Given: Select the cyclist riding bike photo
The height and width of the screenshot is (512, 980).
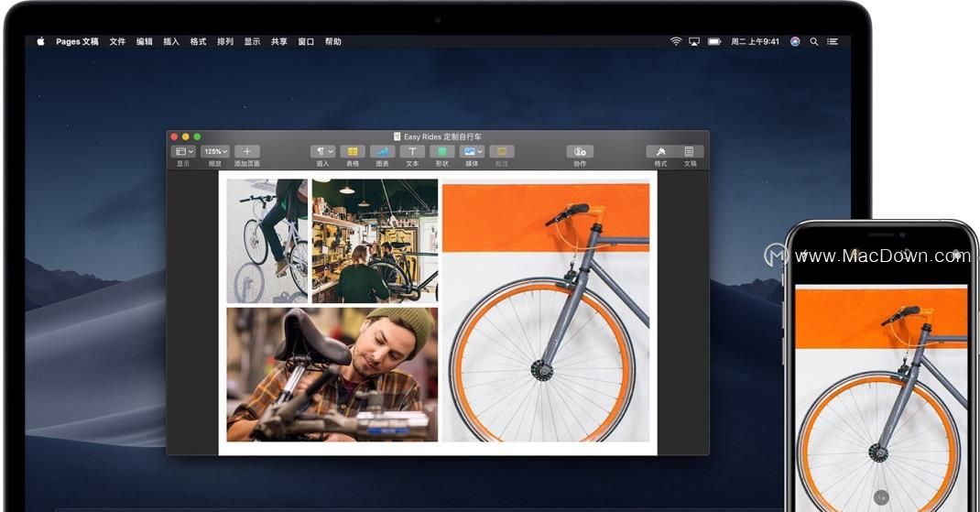Looking at the screenshot, I should coord(267,241).
